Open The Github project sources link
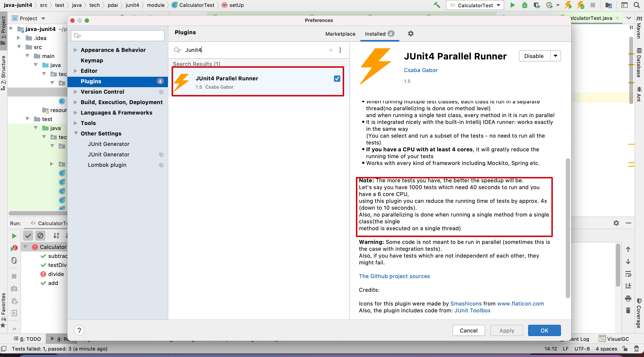 (x=394, y=276)
